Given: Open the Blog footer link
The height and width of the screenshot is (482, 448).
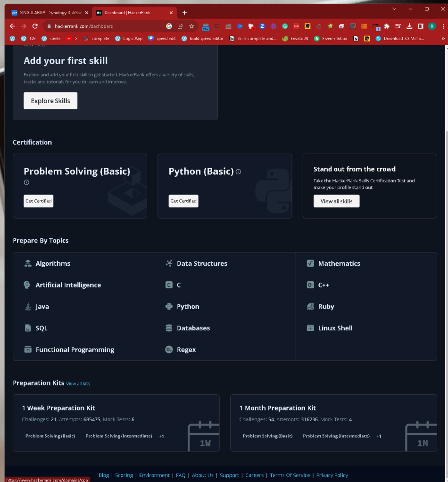Looking at the screenshot, I should [x=104, y=475].
